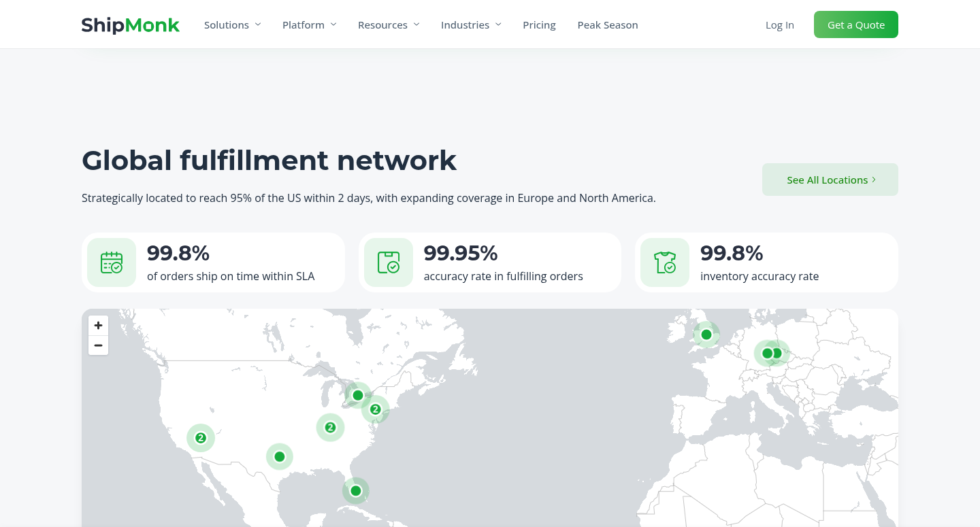Click the "Strategically located to reach 95%" description

click(x=369, y=199)
